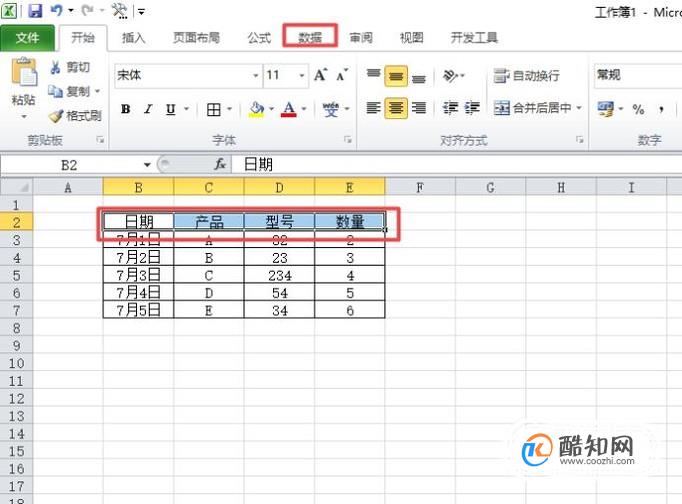Switch to the 数据 Data tab
682x504 pixels.
click(310, 37)
